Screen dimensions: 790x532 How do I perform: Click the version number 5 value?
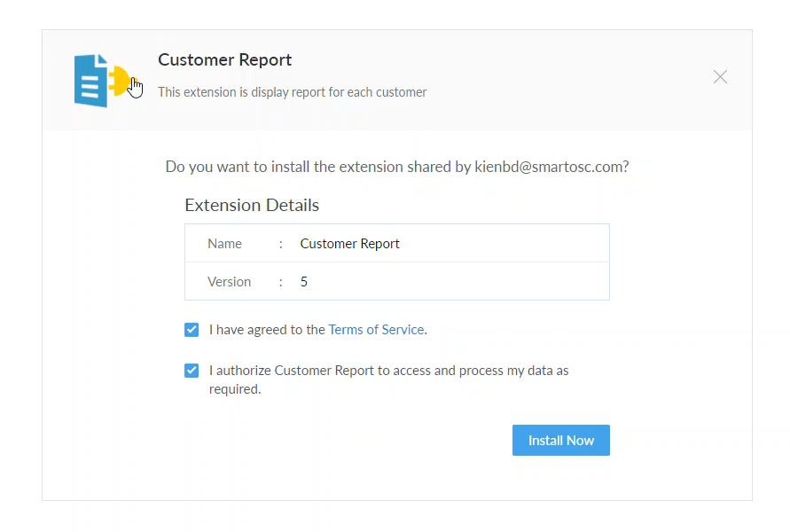pyautogui.click(x=304, y=282)
